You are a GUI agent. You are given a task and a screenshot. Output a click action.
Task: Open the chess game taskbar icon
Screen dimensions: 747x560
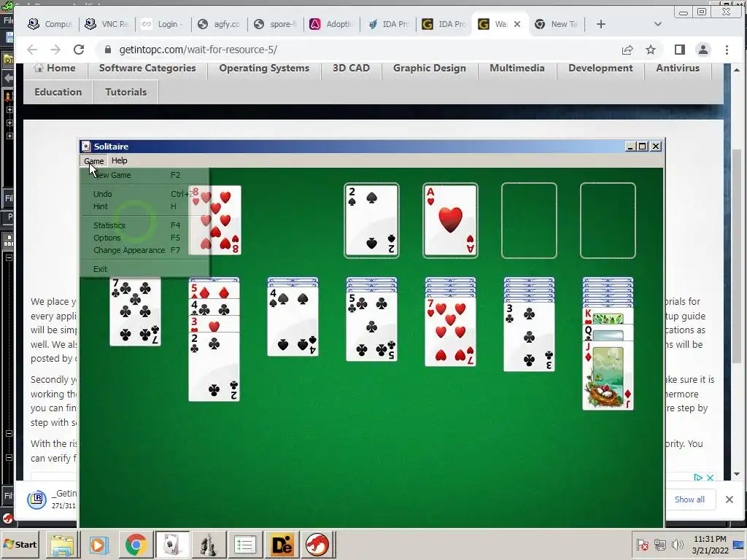207,545
